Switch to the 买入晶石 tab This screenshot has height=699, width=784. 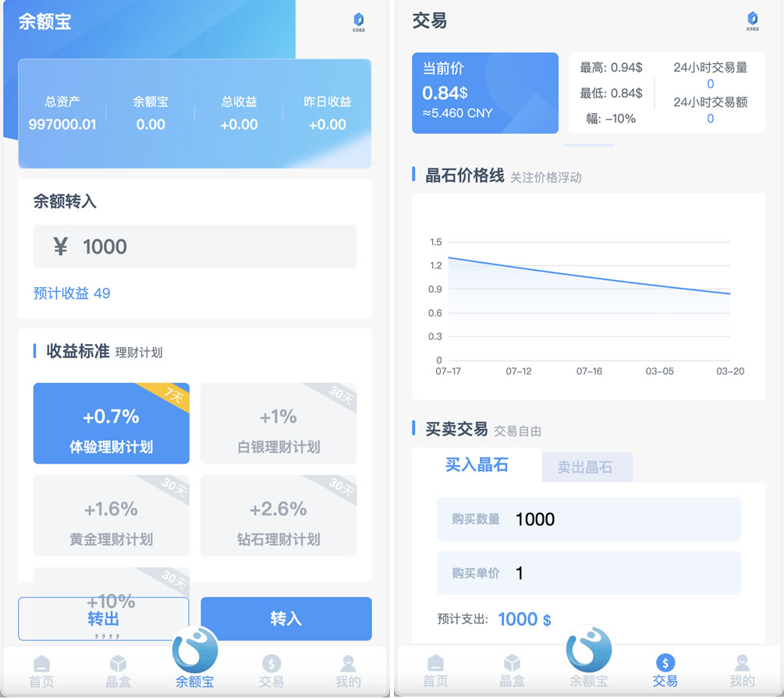477,465
